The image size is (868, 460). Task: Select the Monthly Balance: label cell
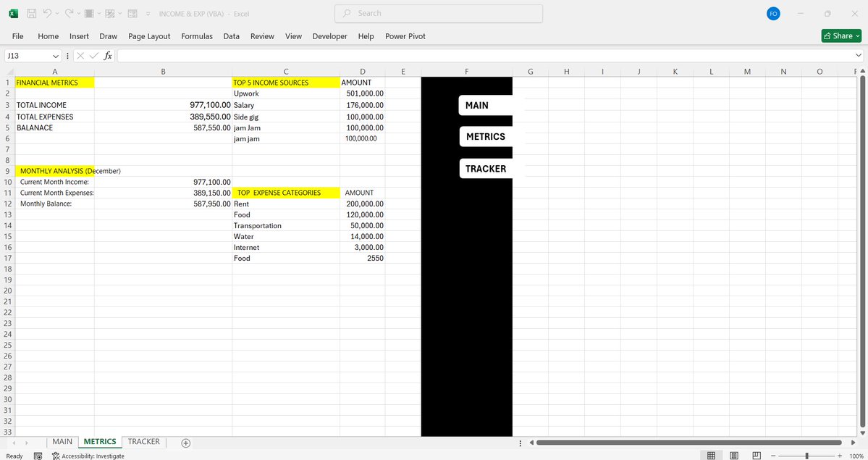point(54,204)
